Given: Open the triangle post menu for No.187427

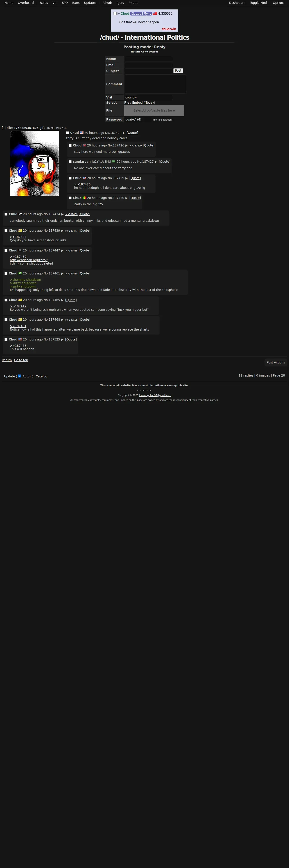Looking at the screenshot, I should coord(156,162).
